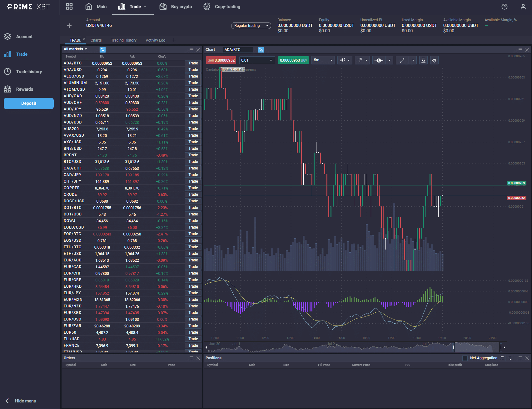
Task: Go to the Main page
Action: pyautogui.click(x=96, y=7)
